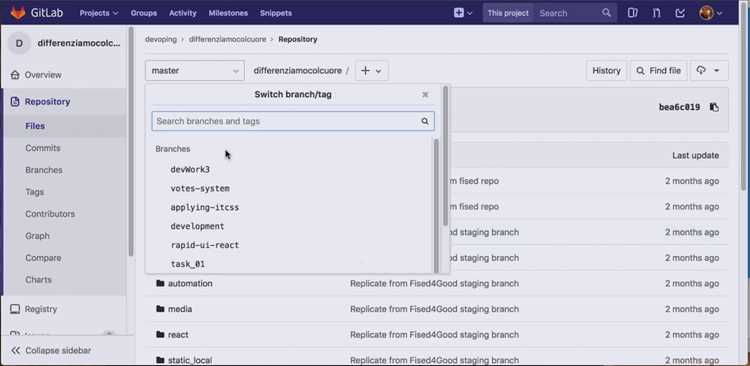
Task: Open the media folder name link
Action: click(x=180, y=309)
